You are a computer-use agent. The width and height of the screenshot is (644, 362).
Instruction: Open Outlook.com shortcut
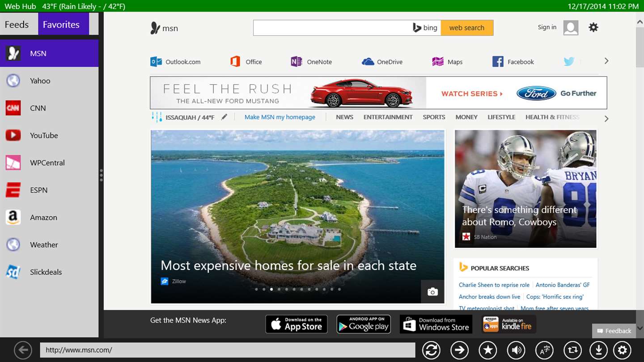[x=175, y=62]
